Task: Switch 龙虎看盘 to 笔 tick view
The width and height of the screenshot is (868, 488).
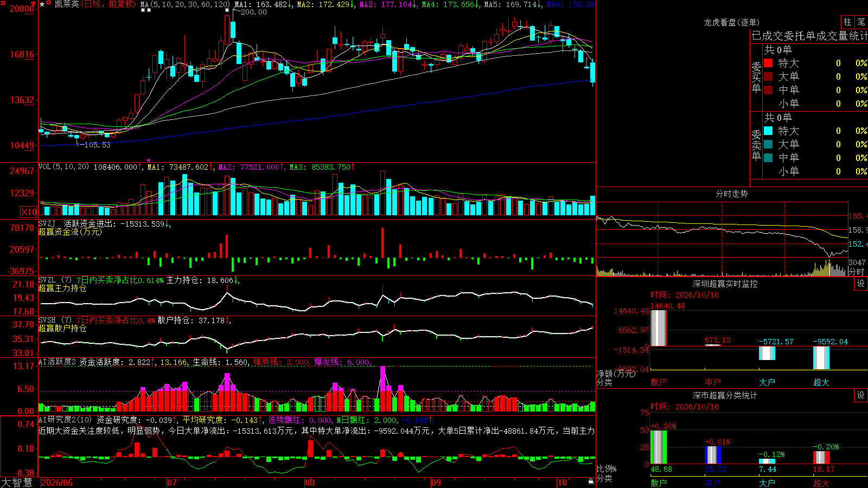Action: 861,22
